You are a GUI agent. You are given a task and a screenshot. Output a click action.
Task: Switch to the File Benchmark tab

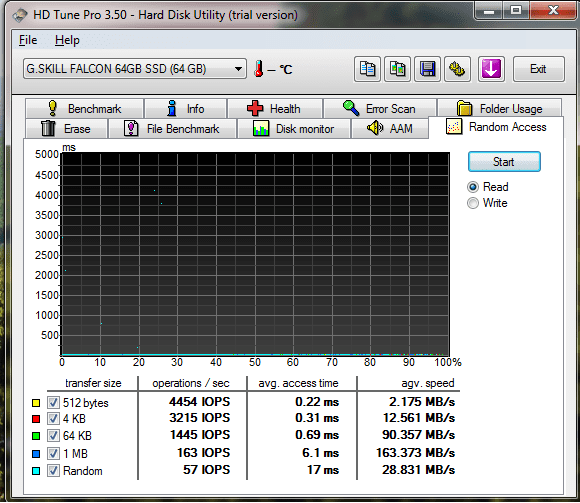point(172,128)
